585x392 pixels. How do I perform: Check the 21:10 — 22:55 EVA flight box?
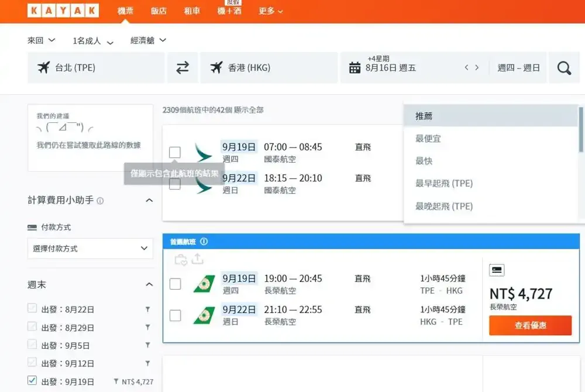(175, 315)
